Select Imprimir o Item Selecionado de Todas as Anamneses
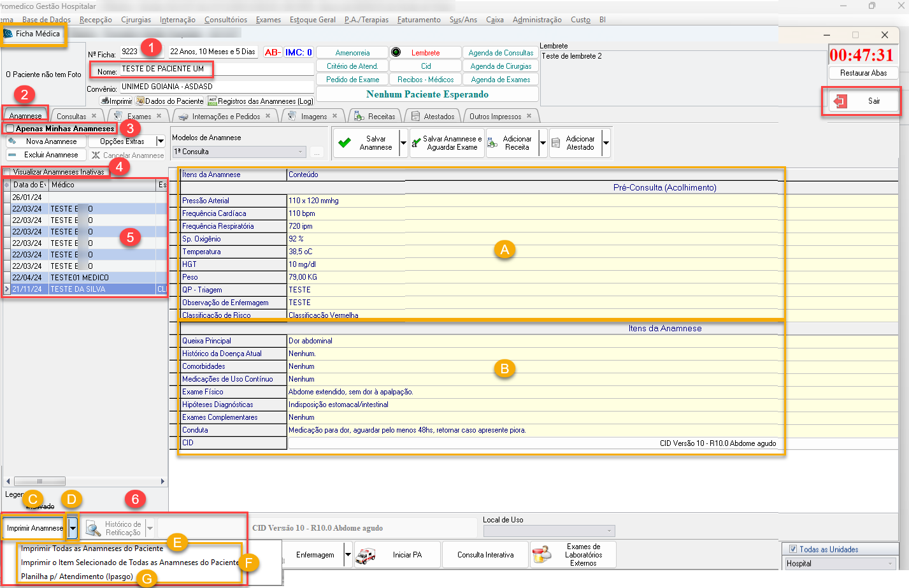The height and width of the screenshot is (588, 909). point(130,563)
